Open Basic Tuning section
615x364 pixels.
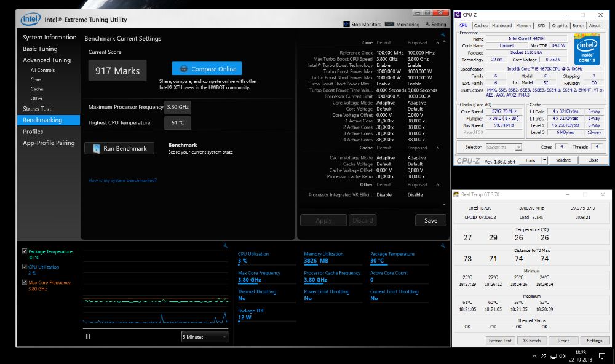(40, 49)
